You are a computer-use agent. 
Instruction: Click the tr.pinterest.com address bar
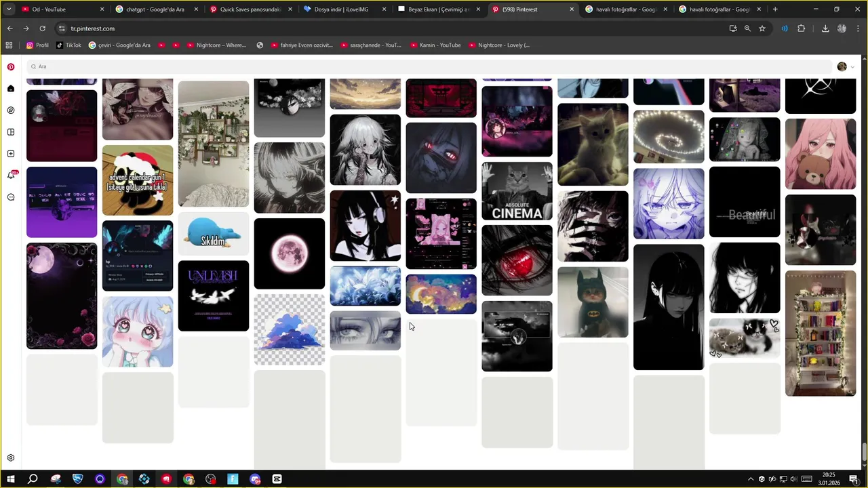point(390,28)
